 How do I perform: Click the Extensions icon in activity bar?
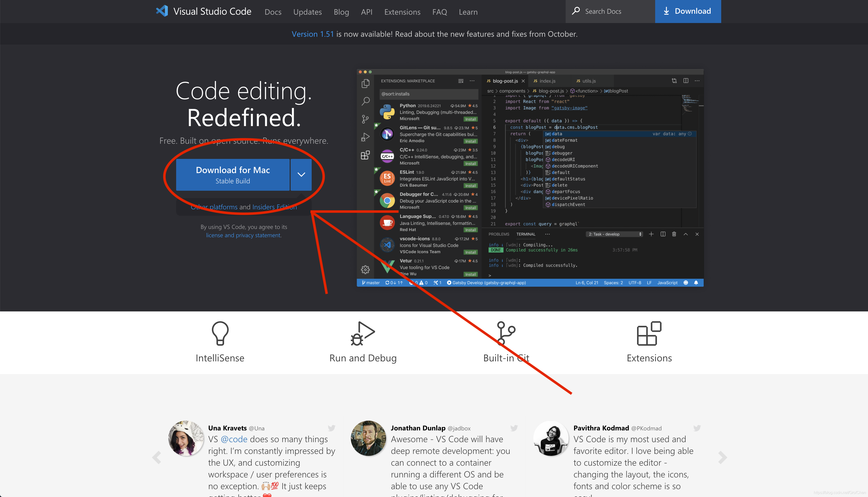click(365, 155)
